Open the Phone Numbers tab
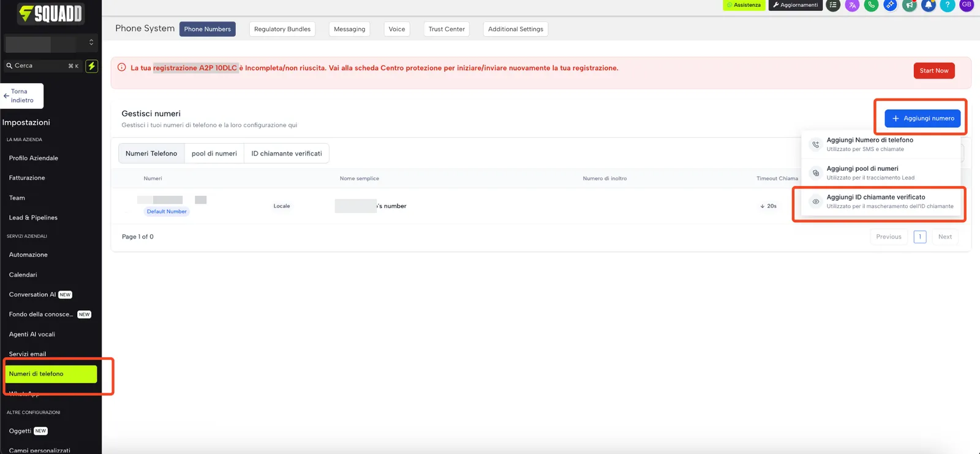This screenshot has width=980, height=454. (x=208, y=29)
